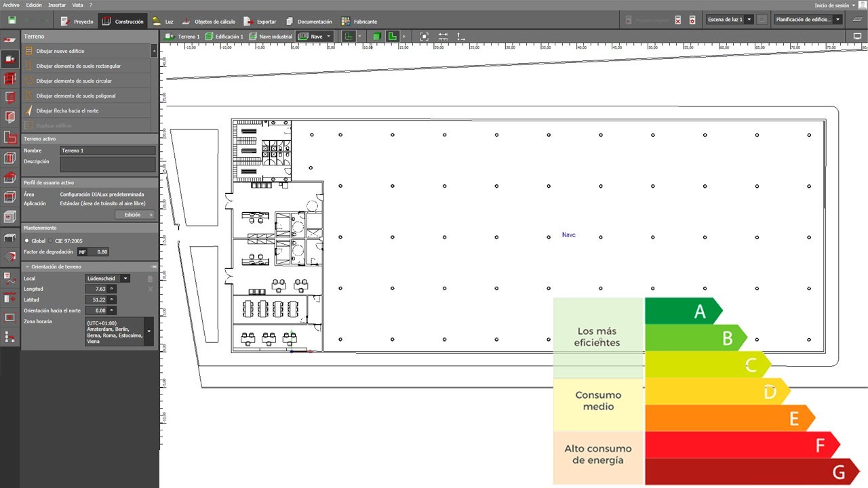Select the Terreno site tool in sidebar
868x488 pixels.
click(x=9, y=59)
